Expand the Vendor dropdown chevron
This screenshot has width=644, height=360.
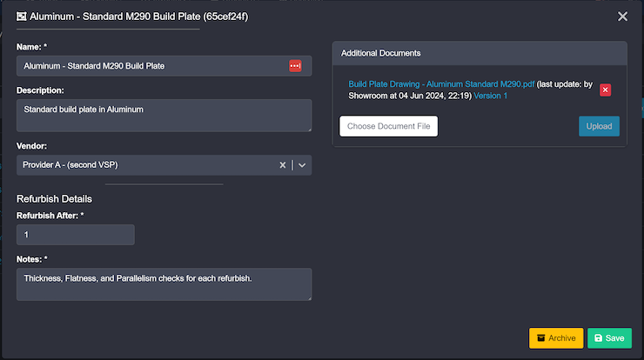[x=302, y=165]
